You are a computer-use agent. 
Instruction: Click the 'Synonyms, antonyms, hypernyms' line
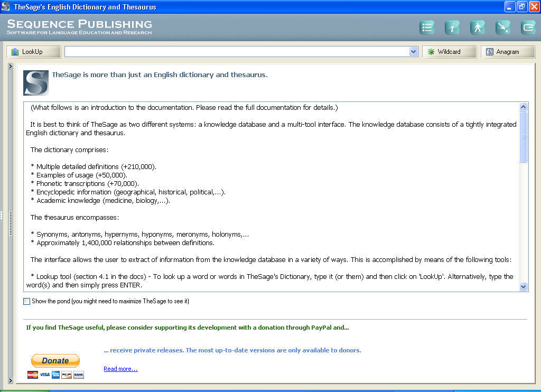tap(139, 235)
